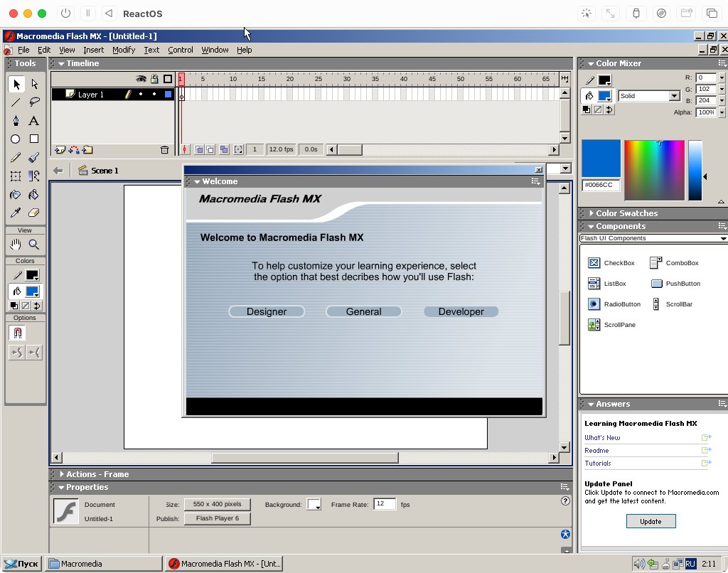Select the Subselection tool
This screenshot has width=728, height=573.
click(x=34, y=84)
